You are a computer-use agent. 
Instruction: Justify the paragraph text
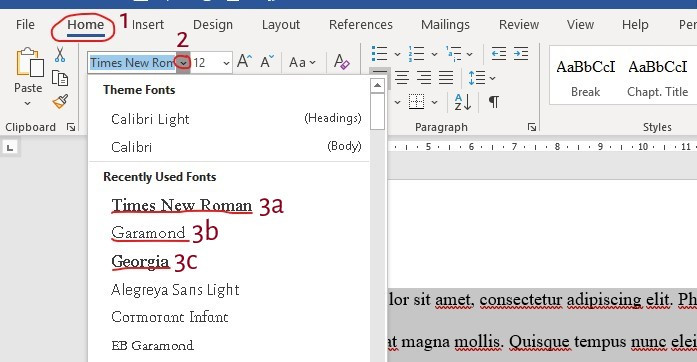[446, 78]
